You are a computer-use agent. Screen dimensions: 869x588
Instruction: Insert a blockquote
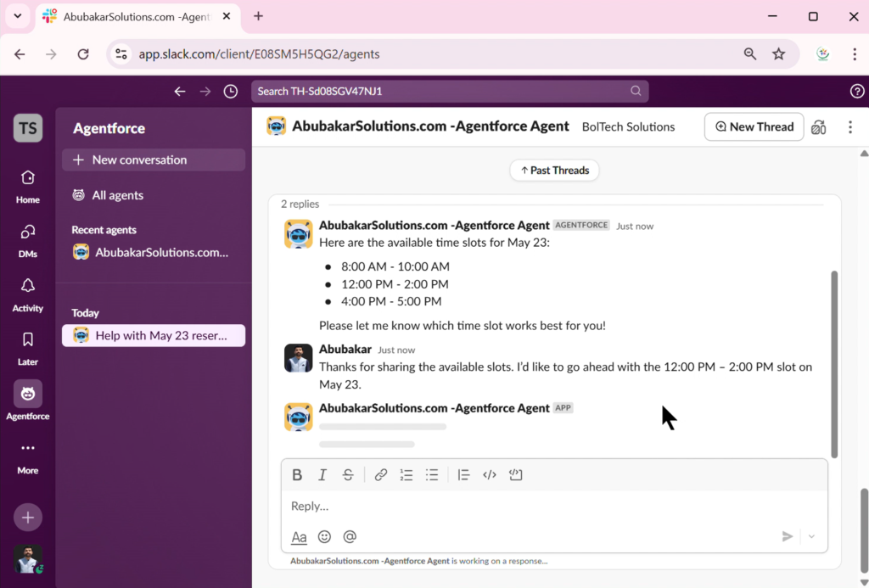click(463, 475)
